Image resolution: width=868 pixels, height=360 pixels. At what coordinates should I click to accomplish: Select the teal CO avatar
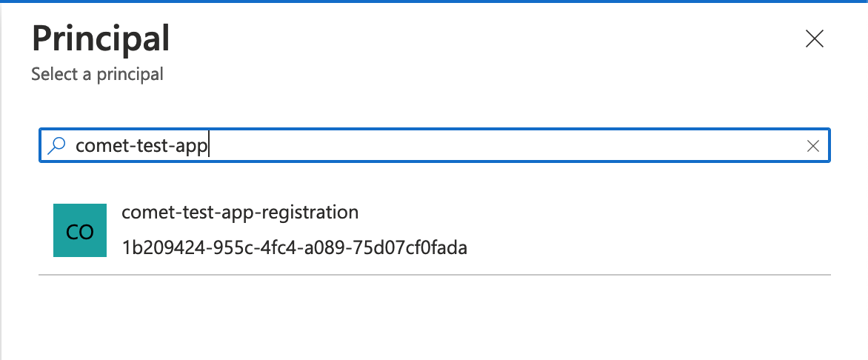pos(80,230)
